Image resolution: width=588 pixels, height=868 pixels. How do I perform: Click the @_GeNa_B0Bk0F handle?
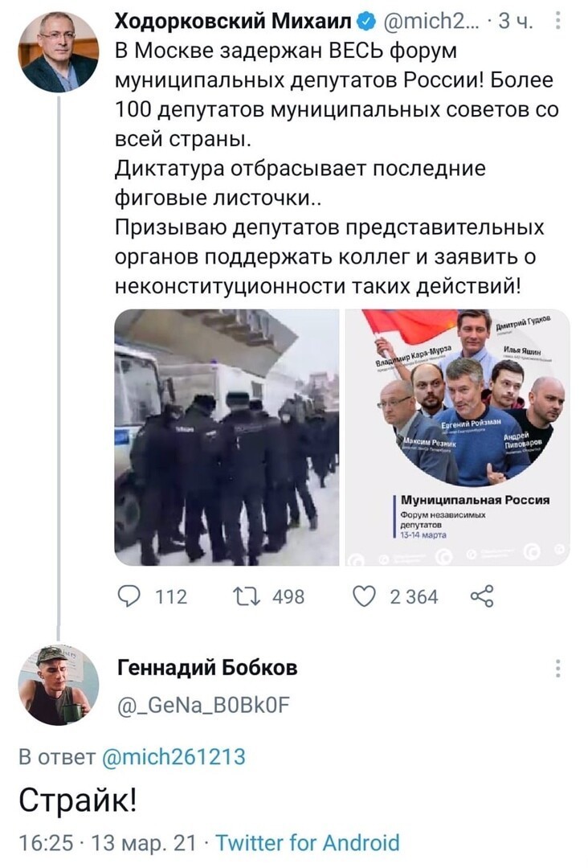pyautogui.click(x=203, y=705)
